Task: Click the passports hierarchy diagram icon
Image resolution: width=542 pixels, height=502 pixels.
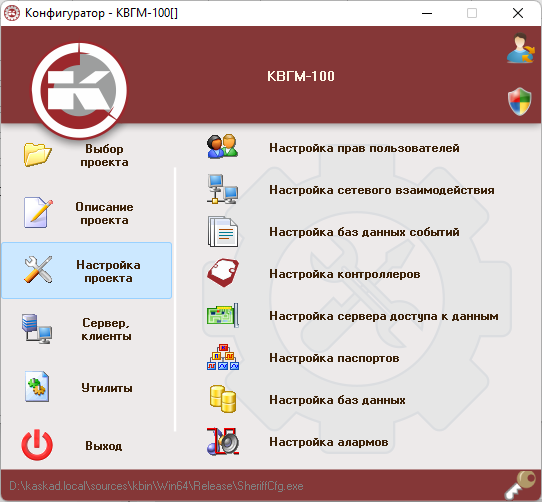Action: point(223,357)
